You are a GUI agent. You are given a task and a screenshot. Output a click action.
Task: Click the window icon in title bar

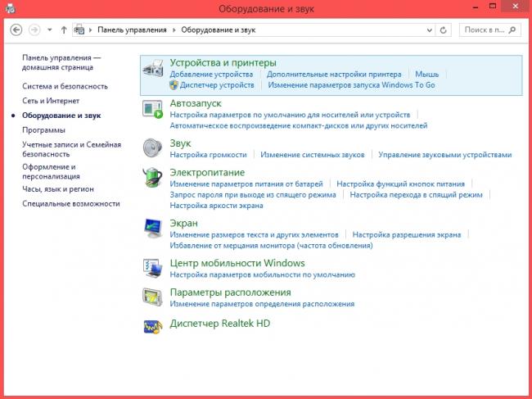[x=10, y=8]
